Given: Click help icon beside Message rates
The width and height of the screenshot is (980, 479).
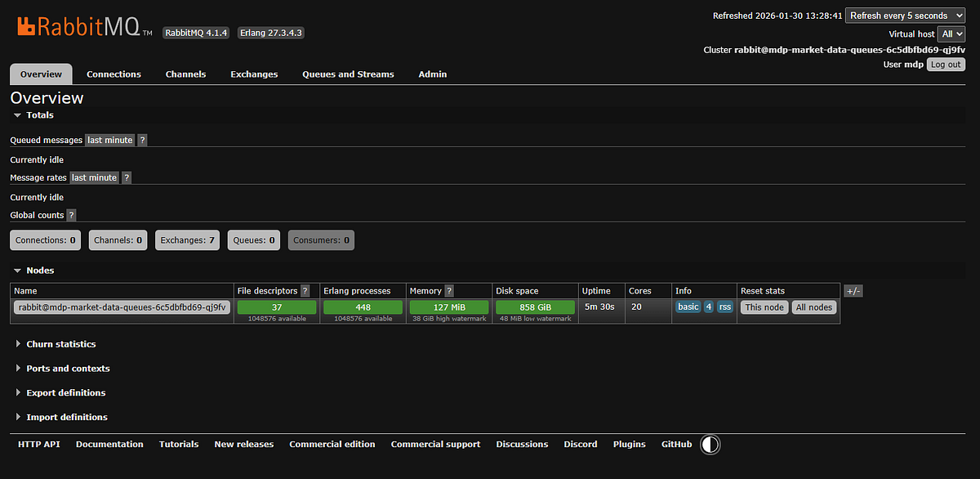Looking at the screenshot, I should pos(127,178).
